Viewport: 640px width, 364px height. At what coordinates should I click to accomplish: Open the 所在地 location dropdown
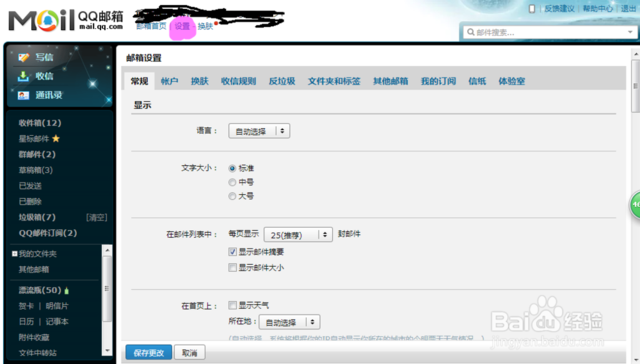289,322
